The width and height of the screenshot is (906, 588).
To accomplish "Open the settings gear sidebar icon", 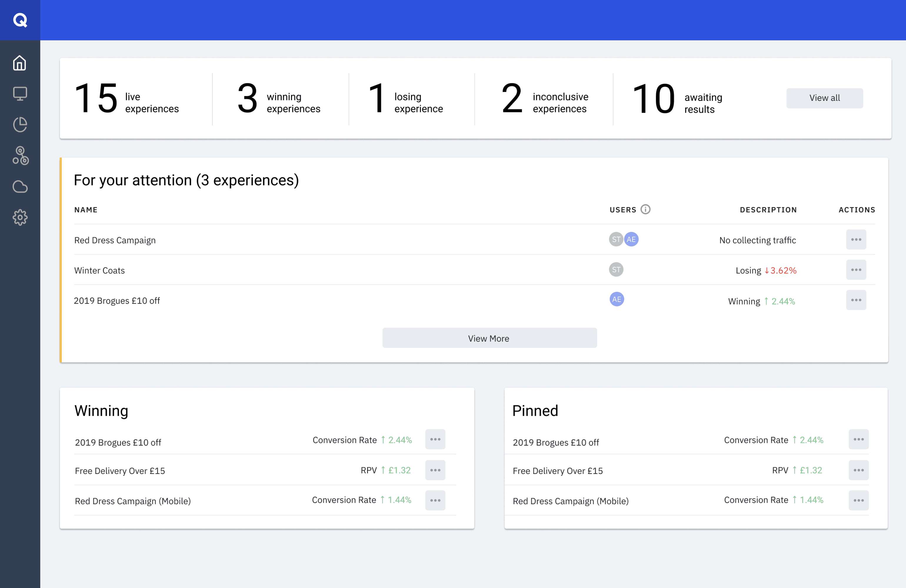I will click(x=20, y=217).
